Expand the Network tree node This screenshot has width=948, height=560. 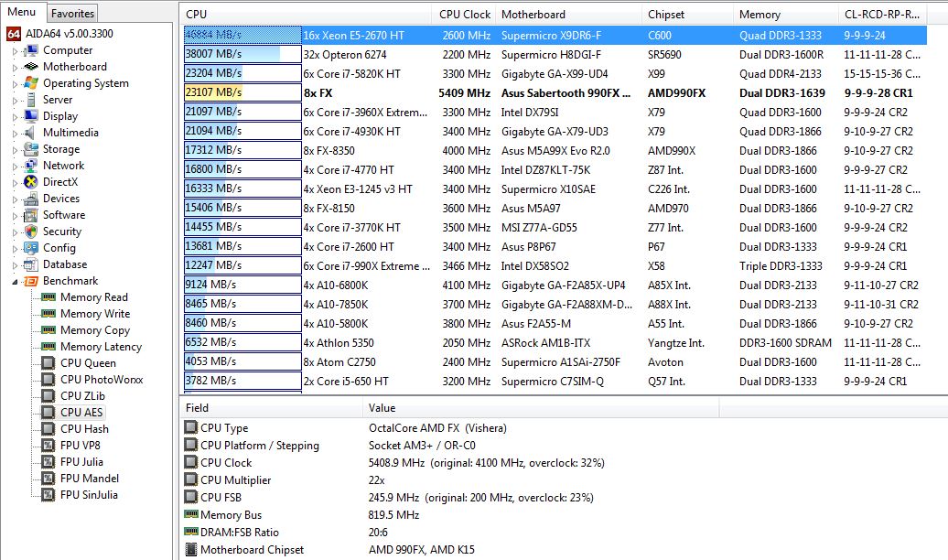click(x=16, y=167)
